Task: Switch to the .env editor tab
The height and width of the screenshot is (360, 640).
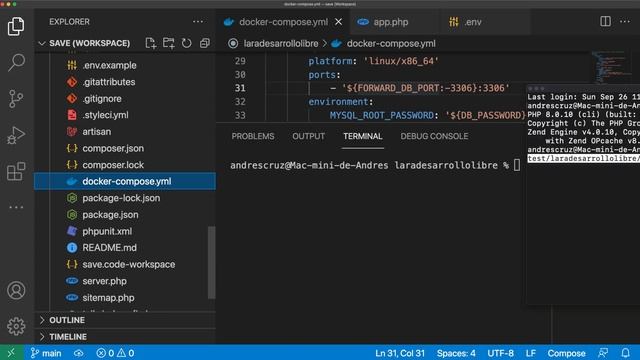Action: [485, 22]
